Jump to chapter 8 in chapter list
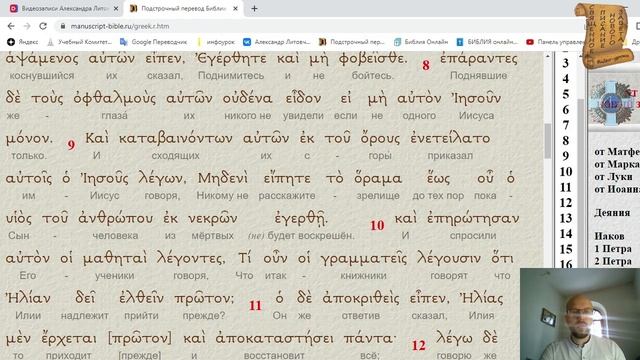Screen dimensions: 640x360 click(x=565, y=141)
